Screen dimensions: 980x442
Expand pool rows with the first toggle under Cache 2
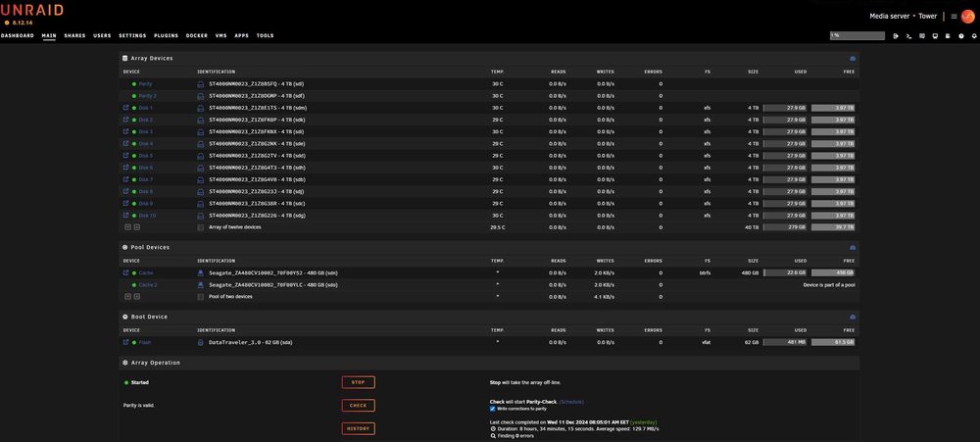[x=127, y=296]
